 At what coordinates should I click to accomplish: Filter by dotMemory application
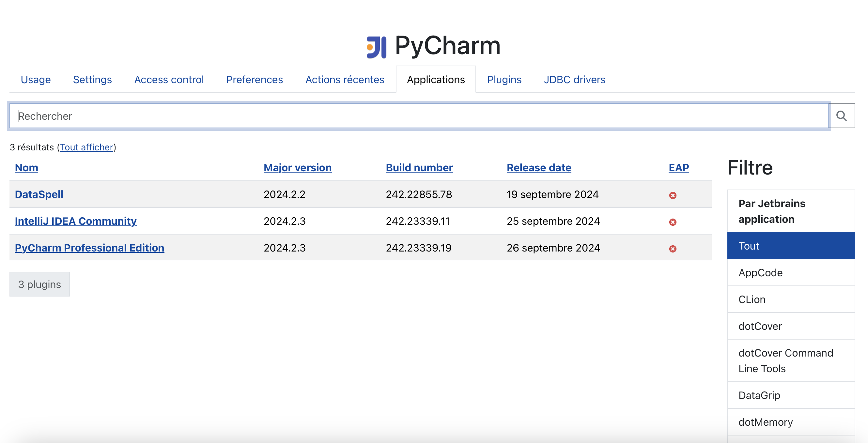tap(791, 422)
